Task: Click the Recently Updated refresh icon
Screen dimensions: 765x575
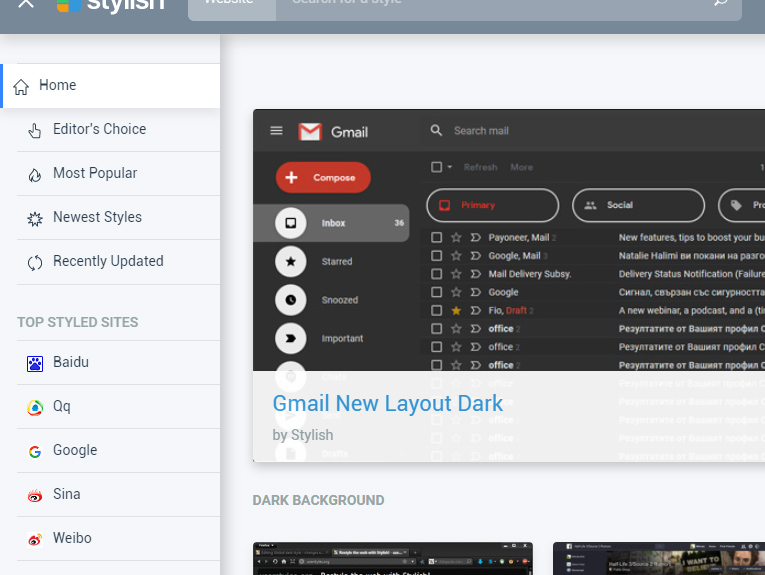Action: (35, 263)
